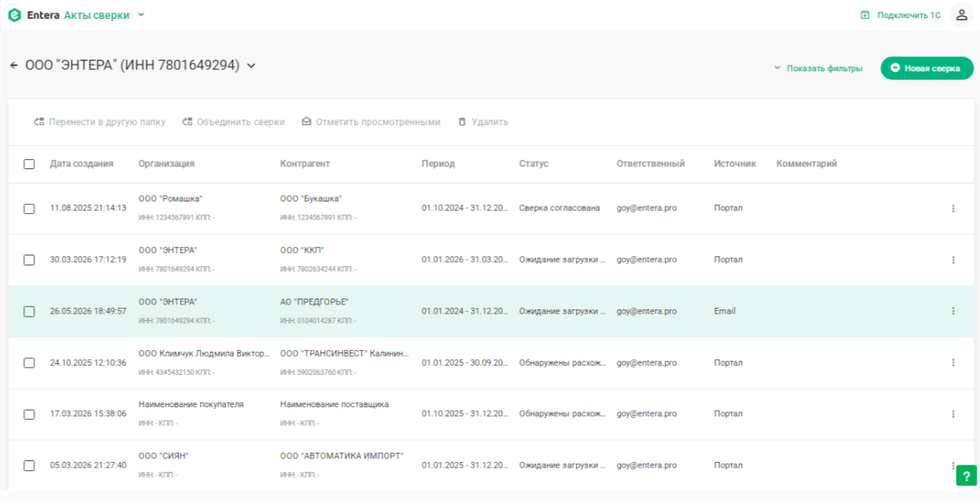Click the Новая сверка button
The width and height of the screenshot is (980, 501).
(927, 68)
